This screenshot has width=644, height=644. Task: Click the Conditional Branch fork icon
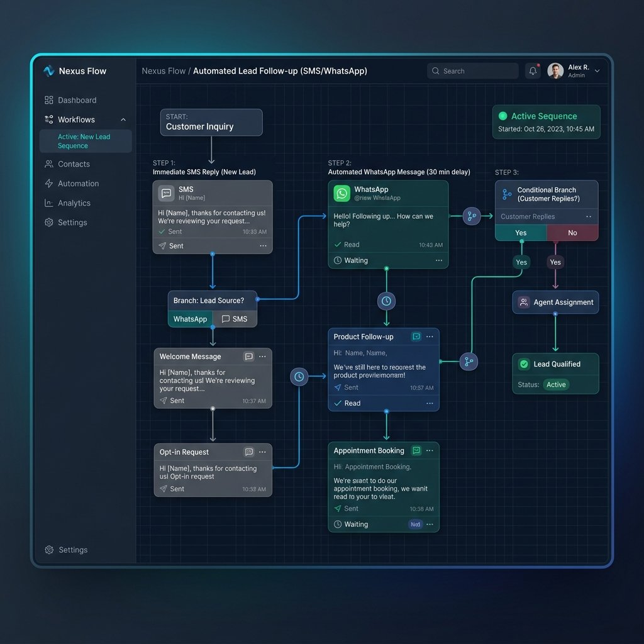click(x=507, y=194)
